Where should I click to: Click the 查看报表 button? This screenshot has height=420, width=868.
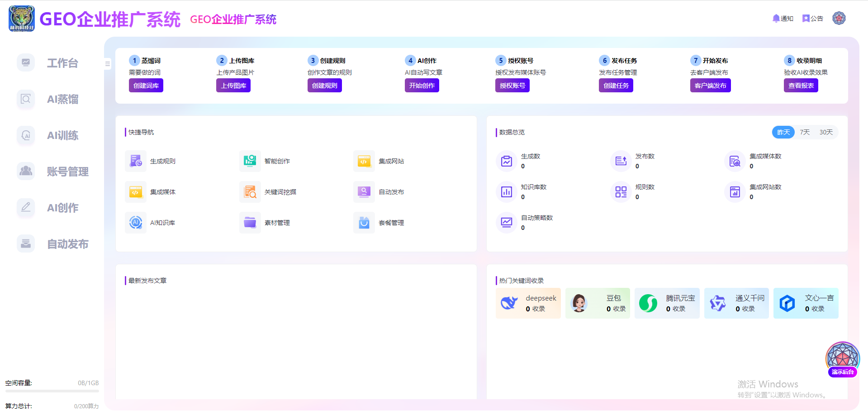(801, 85)
